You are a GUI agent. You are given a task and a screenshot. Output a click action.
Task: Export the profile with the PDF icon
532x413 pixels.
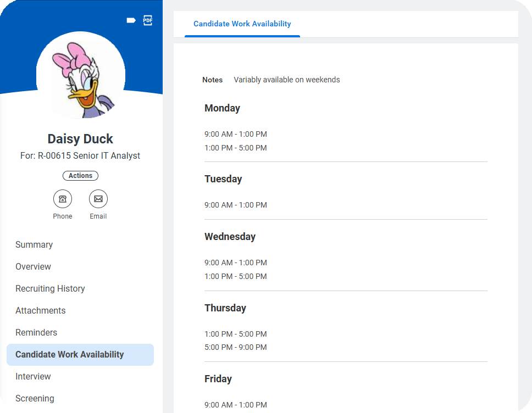(148, 20)
